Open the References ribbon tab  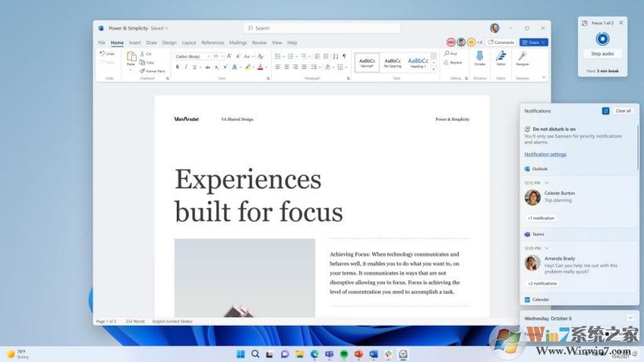point(212,42)
